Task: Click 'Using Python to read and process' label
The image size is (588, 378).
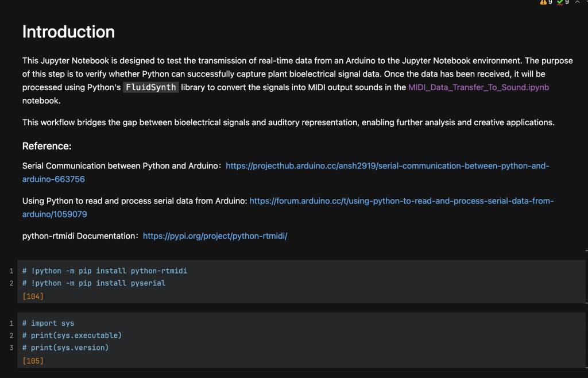Action: (x=134, y=202)
